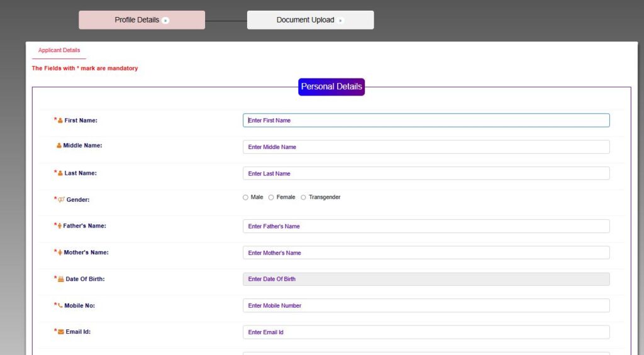The image size is (644, 355).
Task: Click the 'Female' option label text
Action: pos(286,197)
